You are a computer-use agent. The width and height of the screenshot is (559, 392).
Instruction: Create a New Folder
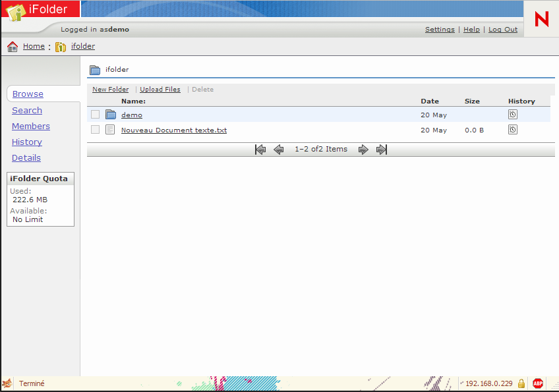[x=111, y=90]
